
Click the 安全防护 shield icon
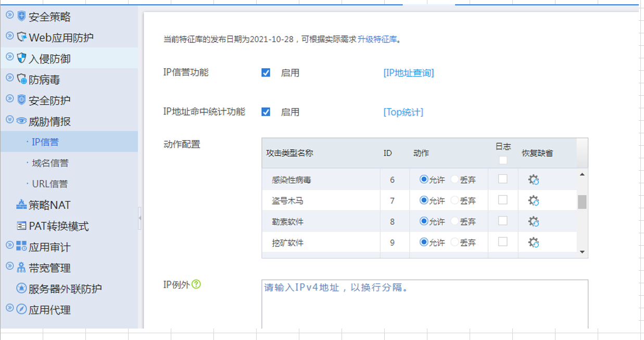[x=21, y=99]
